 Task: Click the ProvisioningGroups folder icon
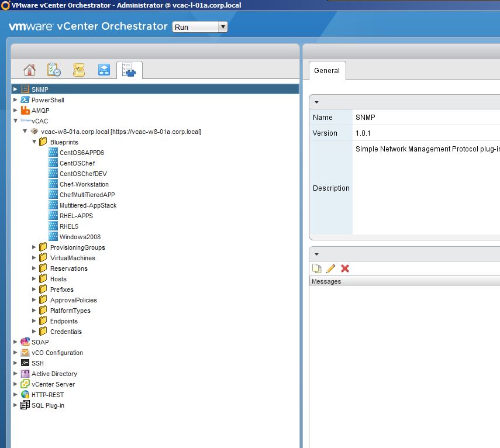coord(43,247)
